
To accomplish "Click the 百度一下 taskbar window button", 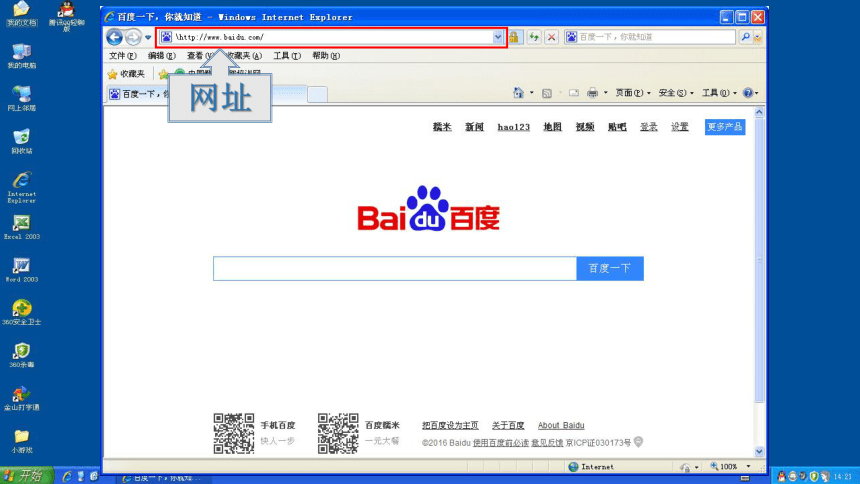I will click(162, 479).
